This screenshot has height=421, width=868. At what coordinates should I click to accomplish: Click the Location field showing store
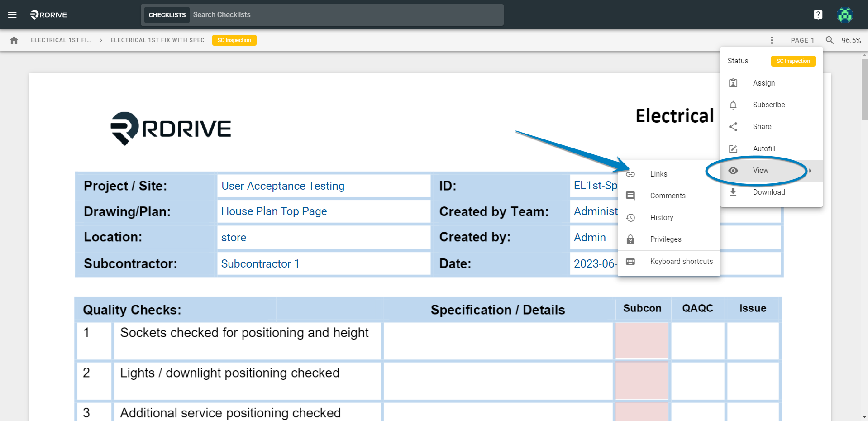324,238
